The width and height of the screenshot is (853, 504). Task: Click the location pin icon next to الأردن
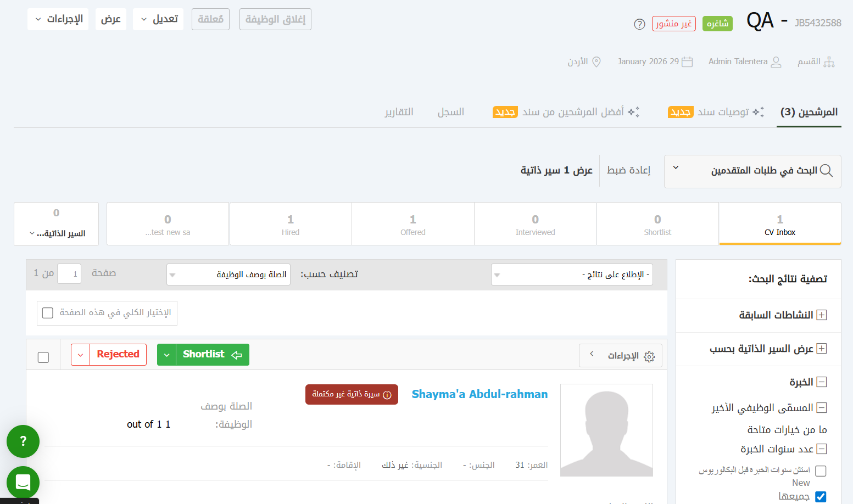tap(596, 61)
